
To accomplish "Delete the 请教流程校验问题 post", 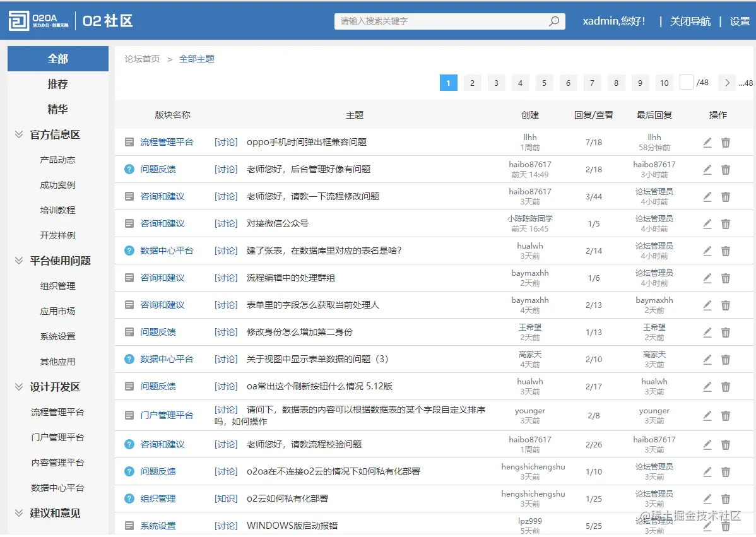I will pos(726,444).
